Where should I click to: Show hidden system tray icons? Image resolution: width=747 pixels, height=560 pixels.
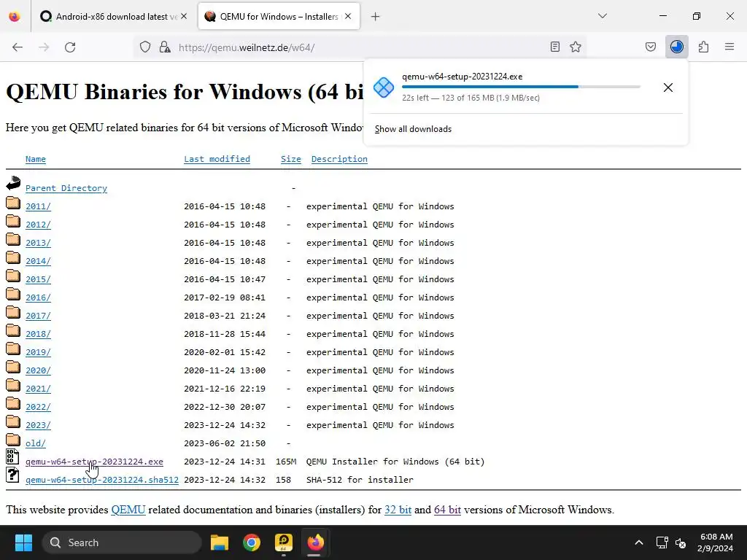[639, 542]
